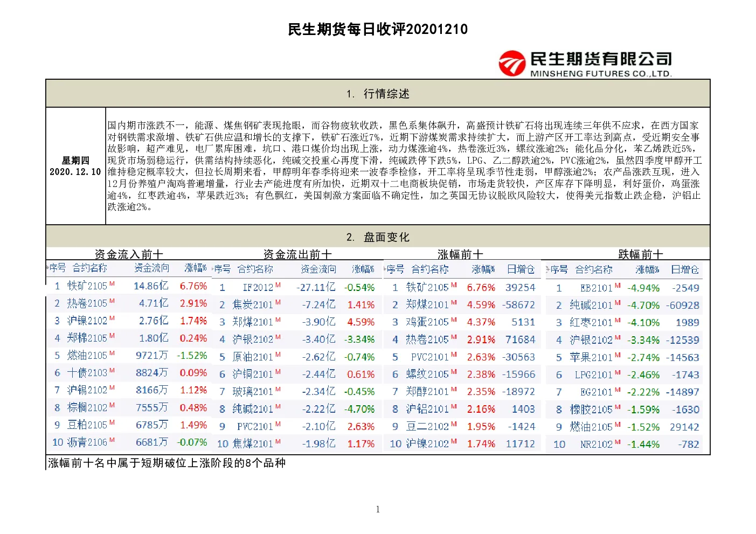Select the section header 1. 行情综述
The height and width of the screenshot is (534, 756).
pos(378,94)
